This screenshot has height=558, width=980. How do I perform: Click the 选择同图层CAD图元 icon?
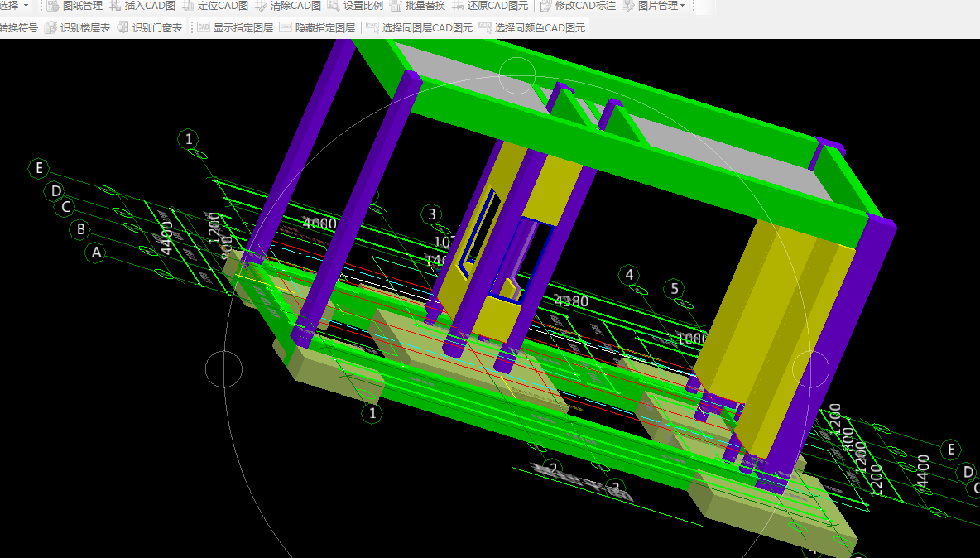pyautogui.click(x=372, y=26)
